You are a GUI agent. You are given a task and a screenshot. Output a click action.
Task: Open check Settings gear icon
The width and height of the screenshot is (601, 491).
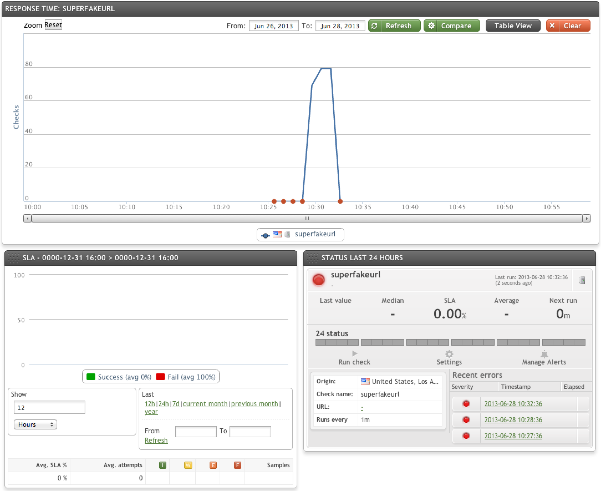pyautogui.click(x=449, y=353)
